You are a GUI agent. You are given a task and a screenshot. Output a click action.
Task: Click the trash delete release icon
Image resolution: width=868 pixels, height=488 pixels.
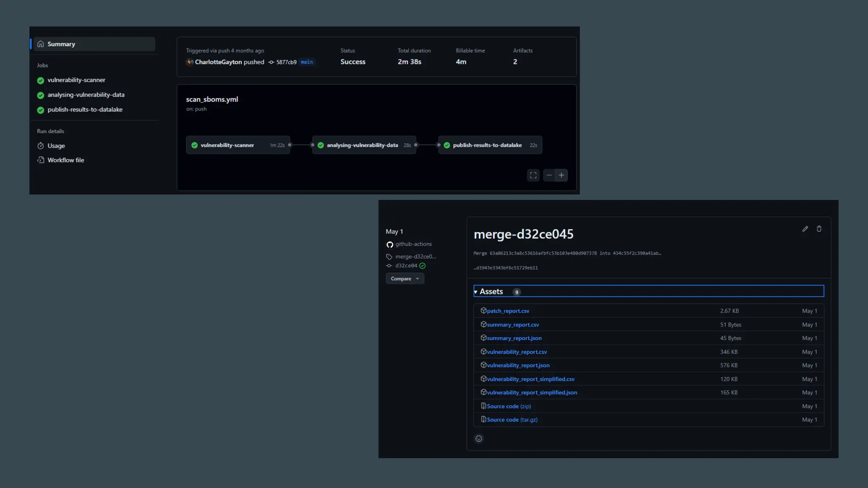(819, 229)
